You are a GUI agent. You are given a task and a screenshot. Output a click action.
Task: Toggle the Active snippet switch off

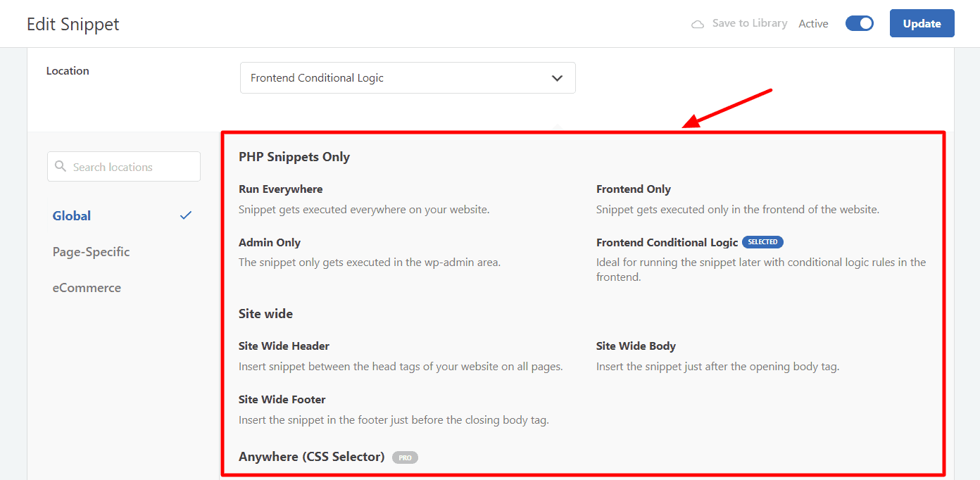(x=859, y=23)
